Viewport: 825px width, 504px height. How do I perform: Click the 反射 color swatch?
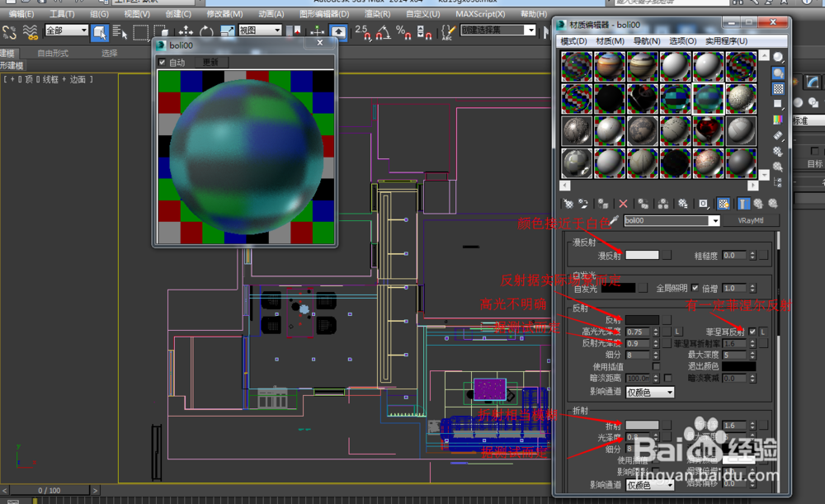coord(642,320)
